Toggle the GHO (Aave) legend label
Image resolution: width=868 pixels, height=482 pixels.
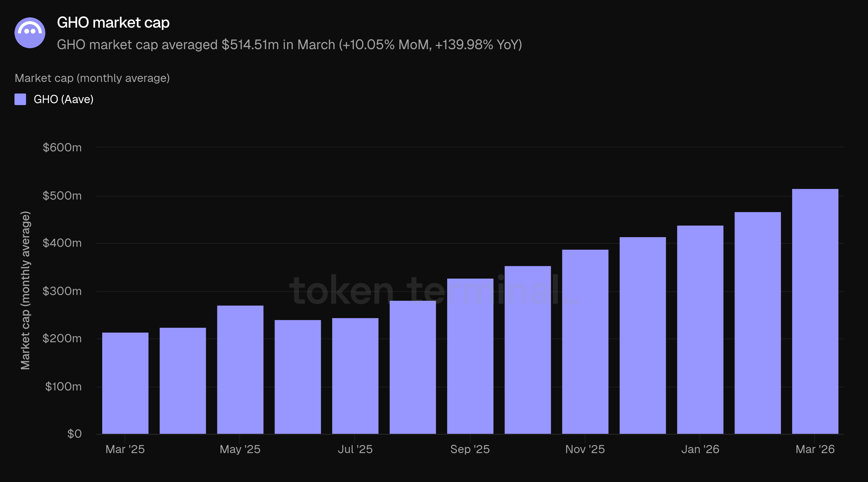pos(63,99)
